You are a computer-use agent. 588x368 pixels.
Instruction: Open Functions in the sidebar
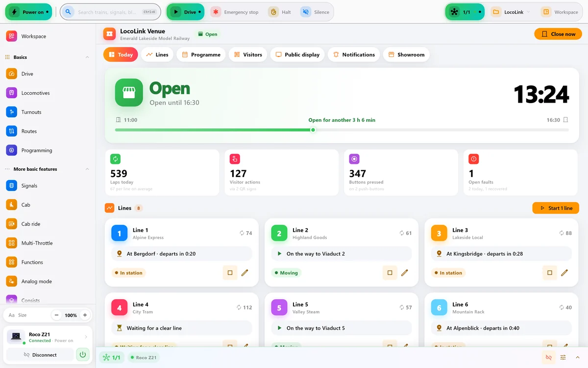[48, 262]
